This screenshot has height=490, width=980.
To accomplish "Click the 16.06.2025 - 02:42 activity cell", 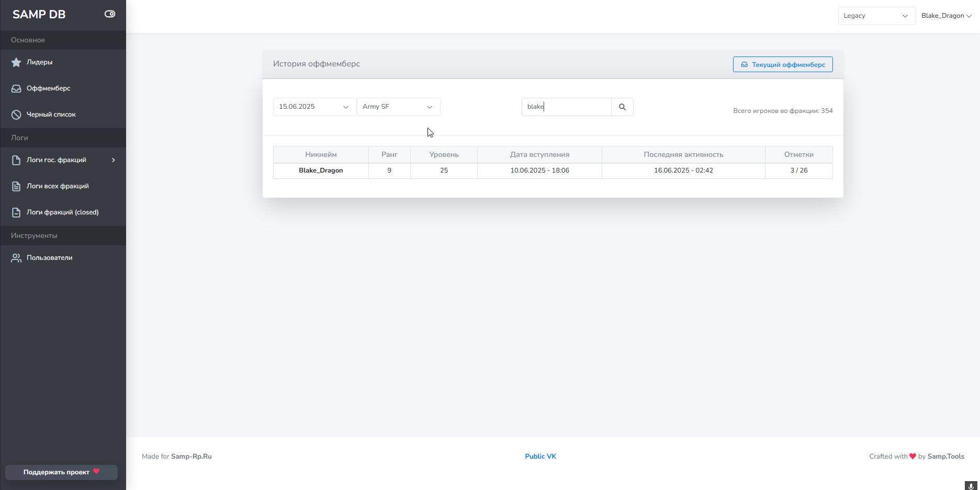I will (x=683, y=170).
